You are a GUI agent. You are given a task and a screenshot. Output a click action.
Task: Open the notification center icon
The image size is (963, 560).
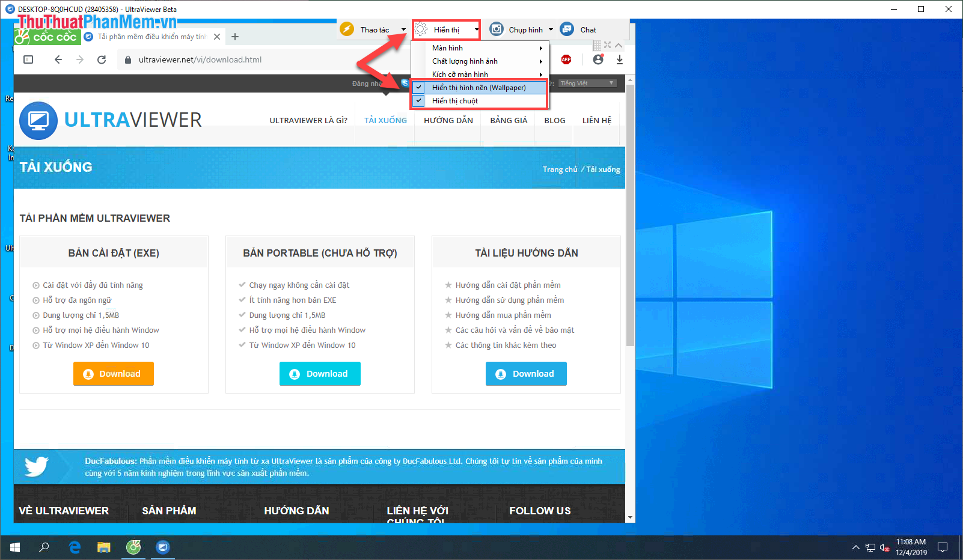pos(943,547)
